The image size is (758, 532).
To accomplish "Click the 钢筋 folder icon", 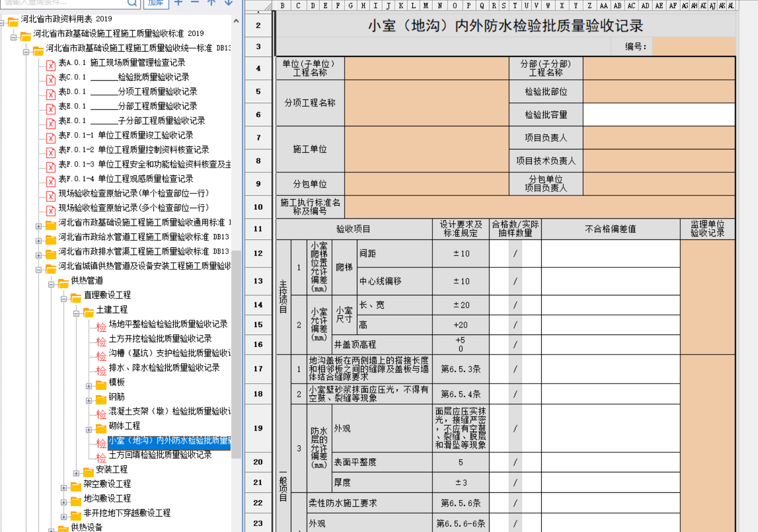I will [101, 399].
